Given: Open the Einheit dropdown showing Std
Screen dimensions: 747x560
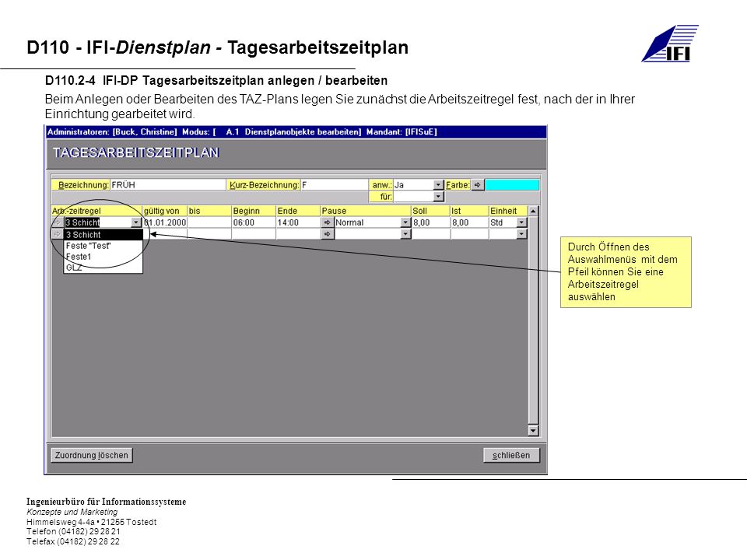Looking at the screenshot, I should click(x=521, y=222).
